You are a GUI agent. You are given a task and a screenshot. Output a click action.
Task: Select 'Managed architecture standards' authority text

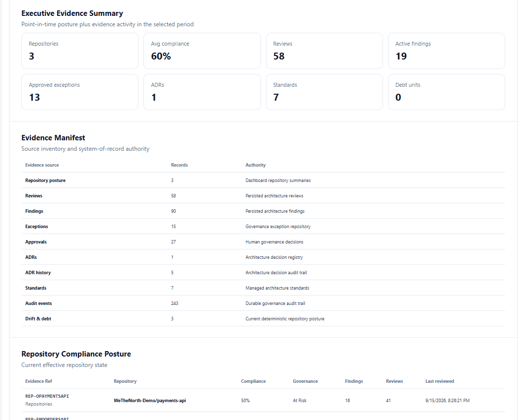point(277,288)
